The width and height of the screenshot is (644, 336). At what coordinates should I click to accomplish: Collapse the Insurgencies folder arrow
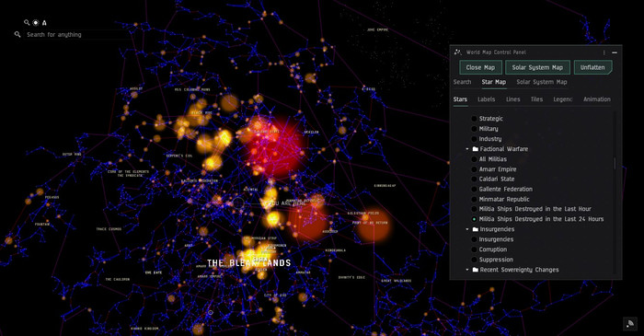[467, 229]
